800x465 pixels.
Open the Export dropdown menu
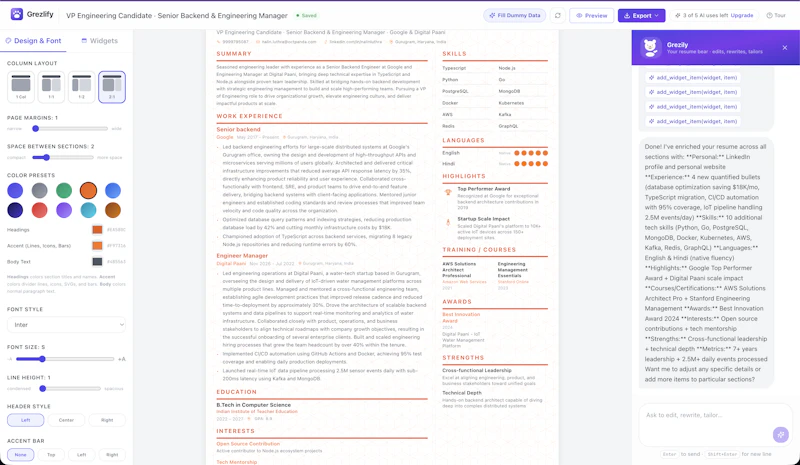click(x=641, y=15)
